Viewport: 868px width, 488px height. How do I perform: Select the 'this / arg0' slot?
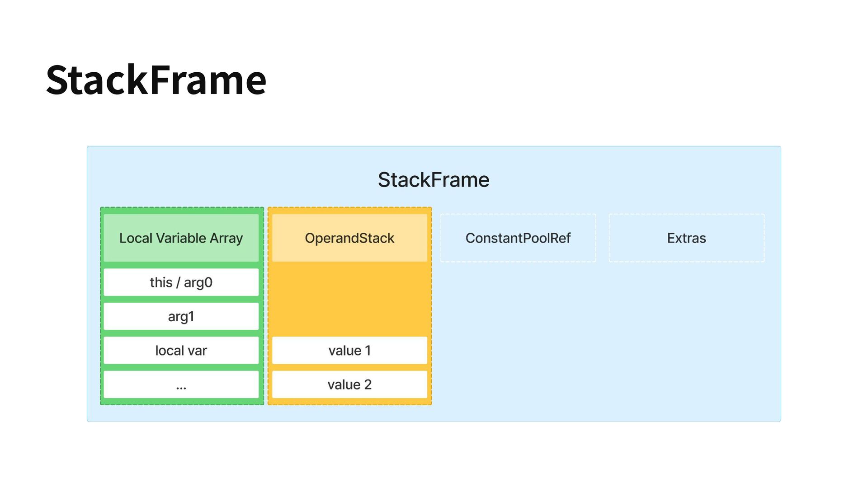[181, 282]
